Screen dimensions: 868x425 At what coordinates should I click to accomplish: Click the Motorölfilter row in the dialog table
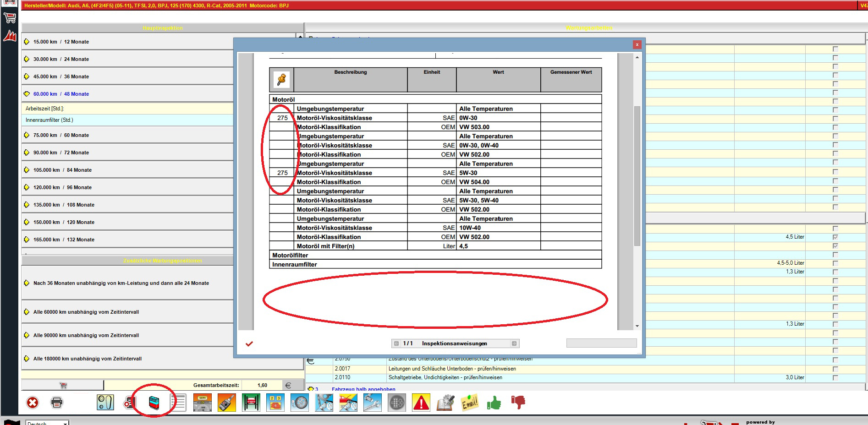coord(435,255)
